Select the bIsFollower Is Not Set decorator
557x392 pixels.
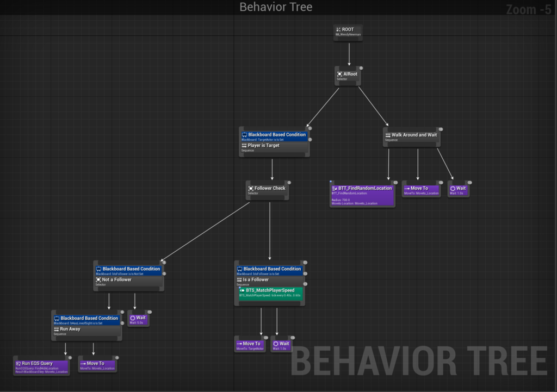tap(128, 270)
